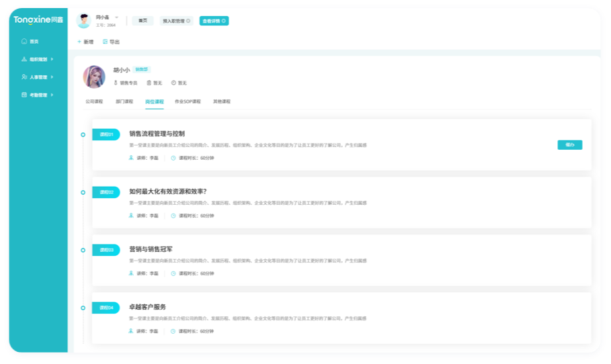Click lecturer icon in 如何最大化有效资源和效率 card

pos(131,216)
